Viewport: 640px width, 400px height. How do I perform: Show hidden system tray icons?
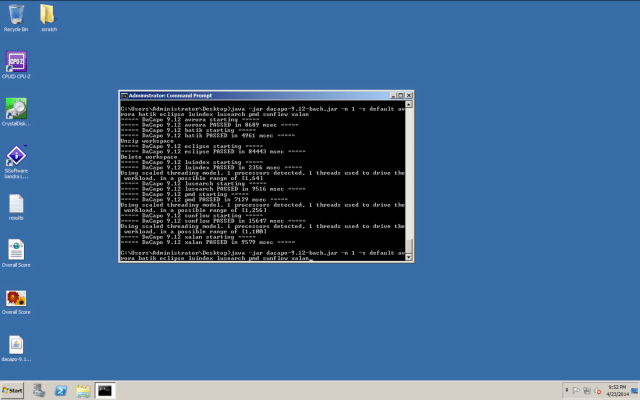click(566, 391)
